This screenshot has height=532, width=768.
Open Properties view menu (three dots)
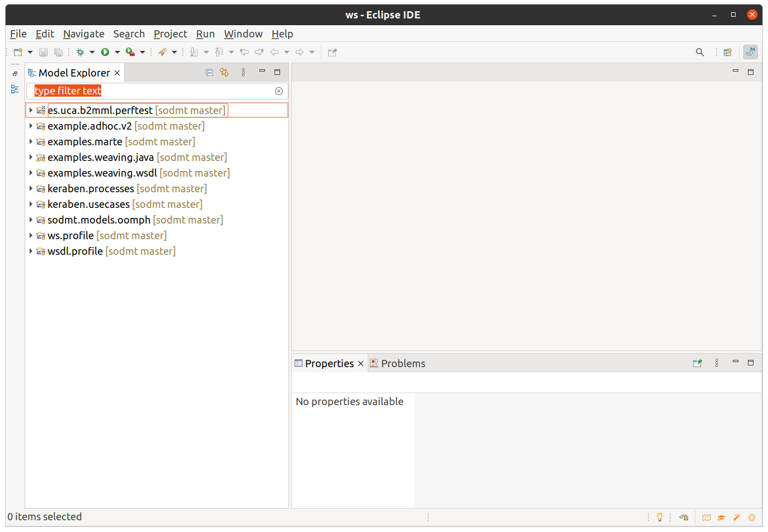point(717,363)
